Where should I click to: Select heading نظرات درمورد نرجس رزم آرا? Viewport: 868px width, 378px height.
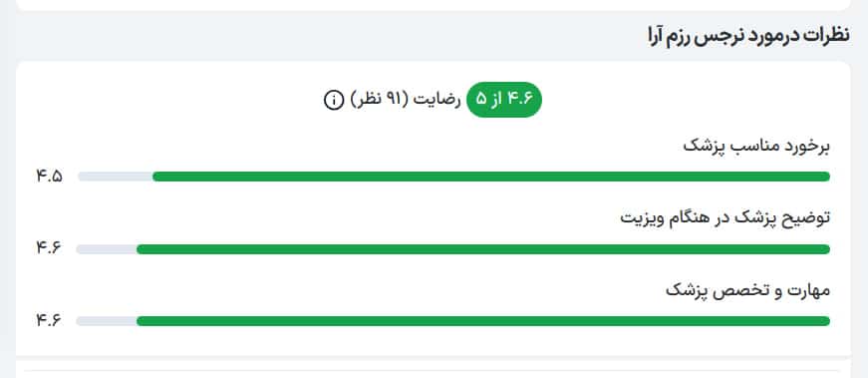click(748, 36)
